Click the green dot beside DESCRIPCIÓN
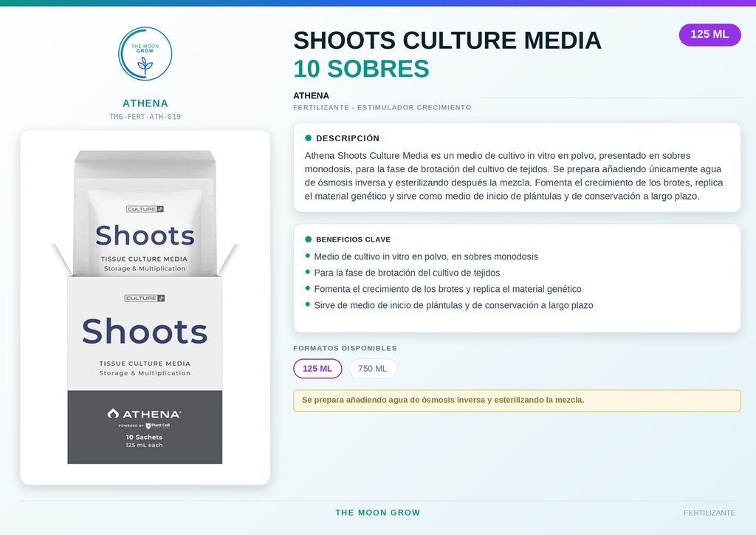Viewport: 756px width, 535px height. pyautogui.click(x=308, y=138)
